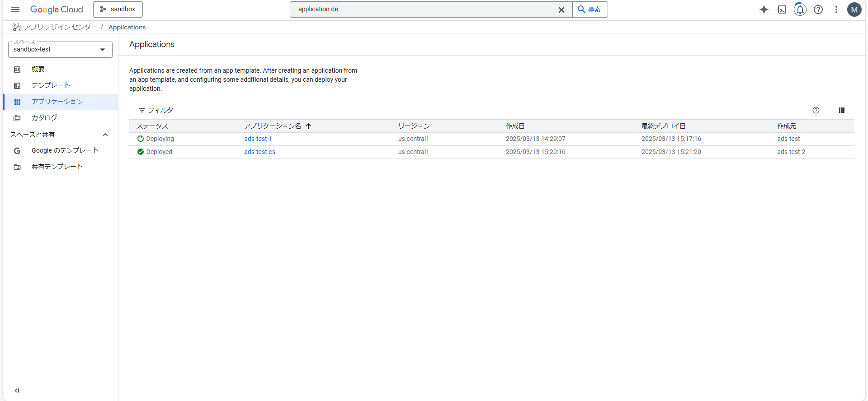Select テンプレート in the sidebar
Image resolution: width=868 pixels, height=401 pixels.
(x=60, y=85)
